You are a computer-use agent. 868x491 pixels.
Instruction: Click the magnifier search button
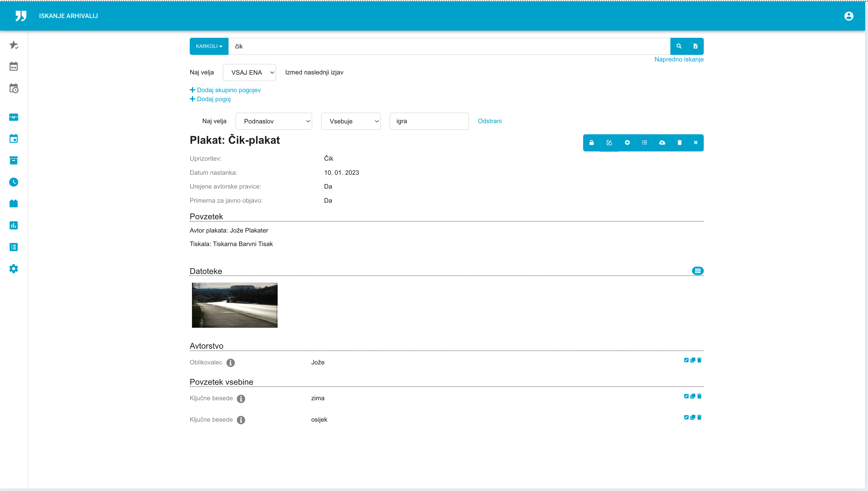coord(679,46)
